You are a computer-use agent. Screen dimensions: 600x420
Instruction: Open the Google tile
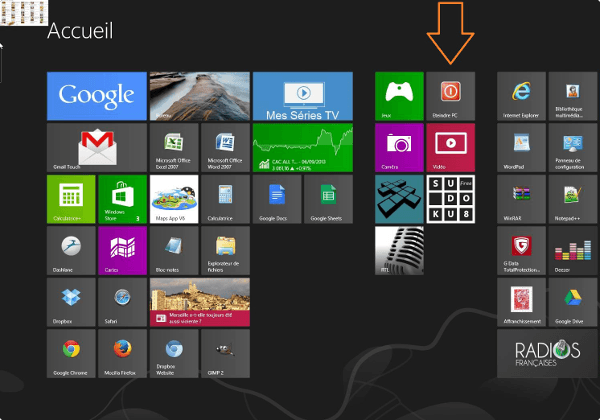[97, 96]
